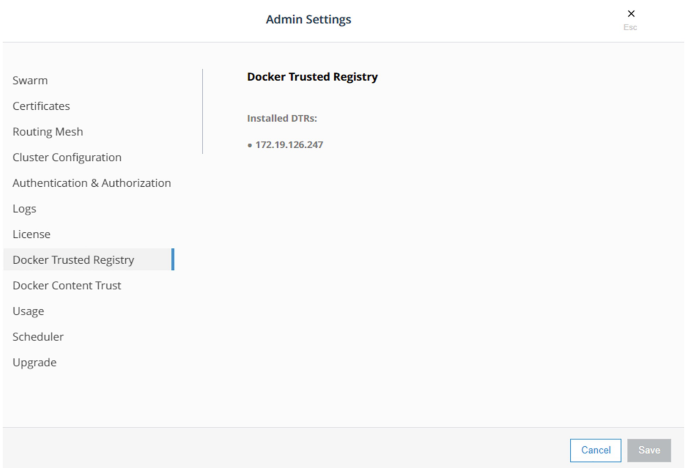Select Scheduler in the sidebar
The width and height of the screenshot is (685, 468).
[38, 337]
